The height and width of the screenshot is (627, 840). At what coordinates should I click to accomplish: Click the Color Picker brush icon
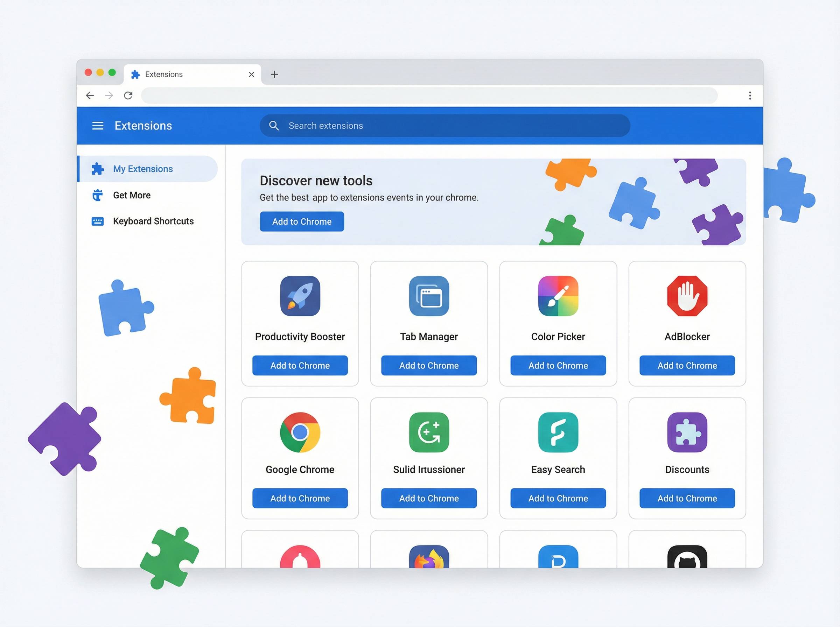tap(558, 296)
